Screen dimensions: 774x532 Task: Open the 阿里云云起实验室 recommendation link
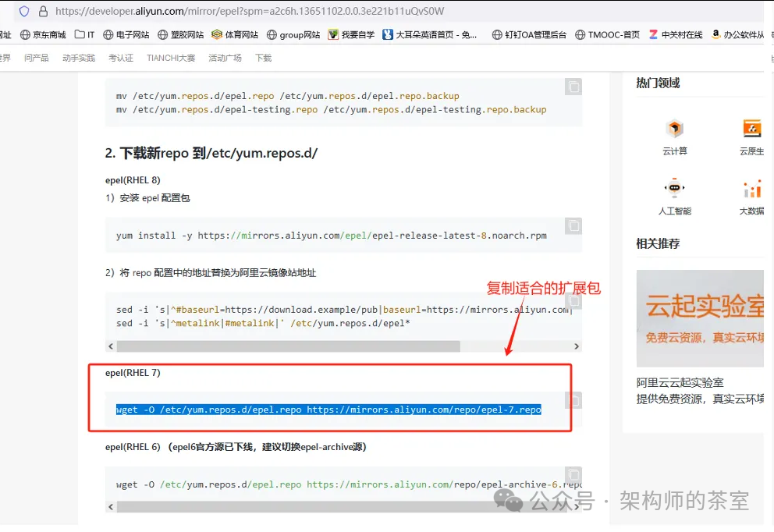pos(680,382)
